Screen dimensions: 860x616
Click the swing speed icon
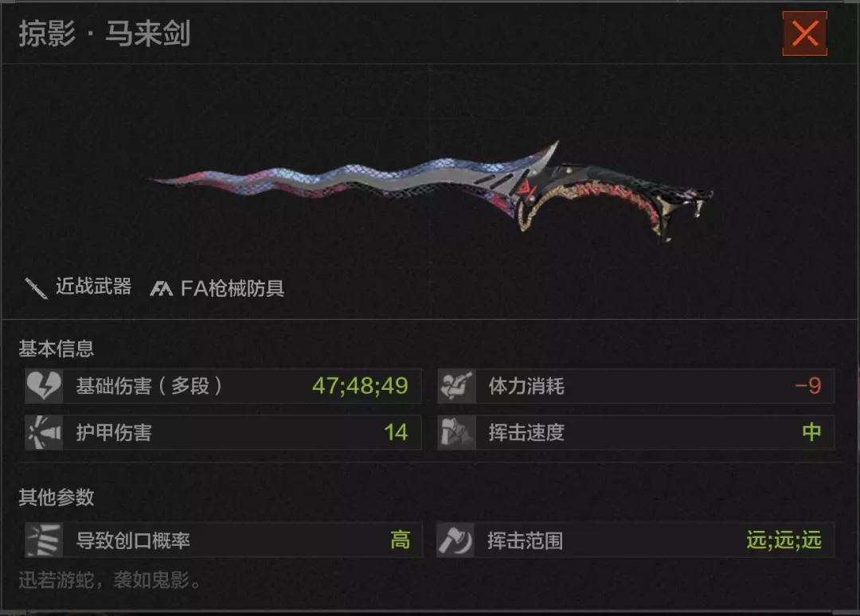pos(456,432)
